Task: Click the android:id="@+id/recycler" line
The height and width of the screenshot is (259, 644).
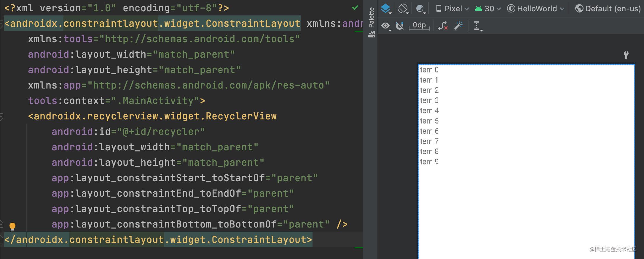Action: pos(128,132)
